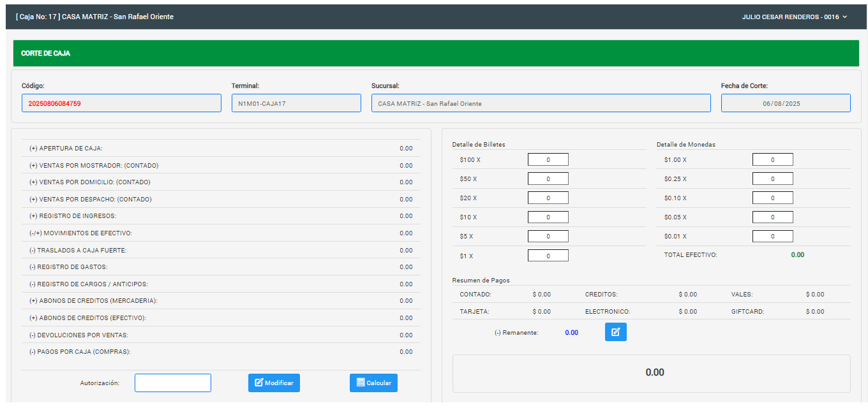868x410 pixels.
Task: Click the Sucursal field Casa Matriz
Action: point(541,103)
